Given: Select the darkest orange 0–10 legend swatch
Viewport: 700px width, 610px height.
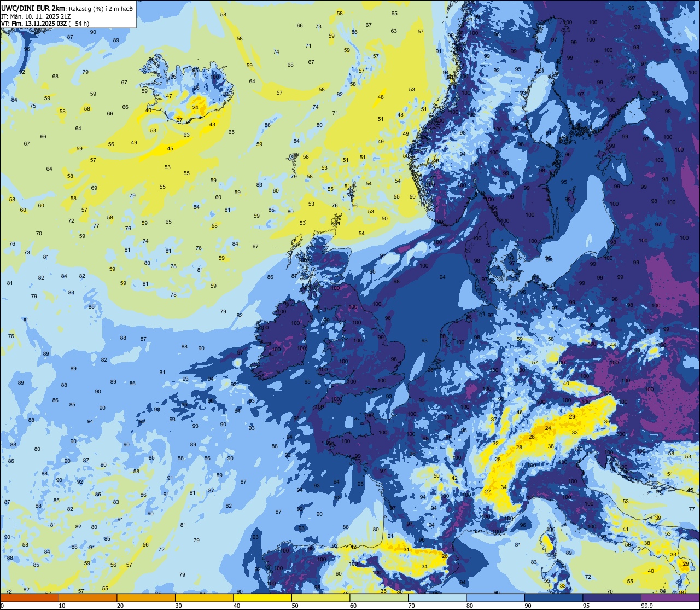Looking at the screenshot, I should tap(30, 597).
